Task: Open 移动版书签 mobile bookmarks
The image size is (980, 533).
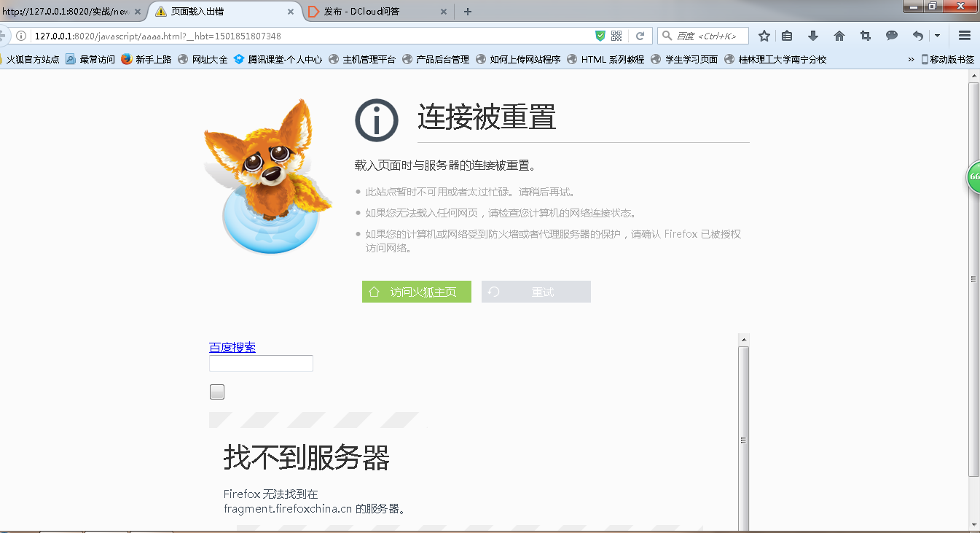Action: click(x=948, y=60)
